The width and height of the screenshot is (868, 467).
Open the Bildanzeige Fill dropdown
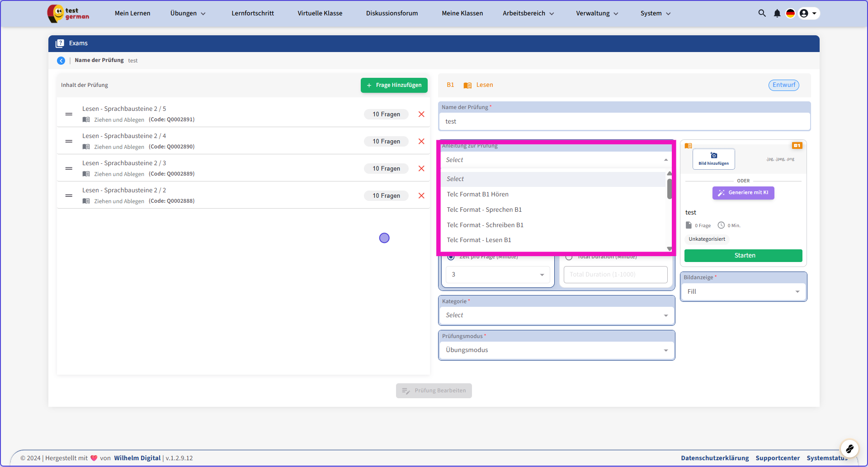pos(743,291)
